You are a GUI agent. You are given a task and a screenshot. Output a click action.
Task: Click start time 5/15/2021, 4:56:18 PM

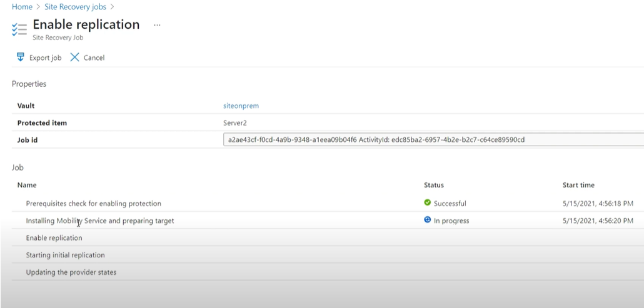coord(598,204)
